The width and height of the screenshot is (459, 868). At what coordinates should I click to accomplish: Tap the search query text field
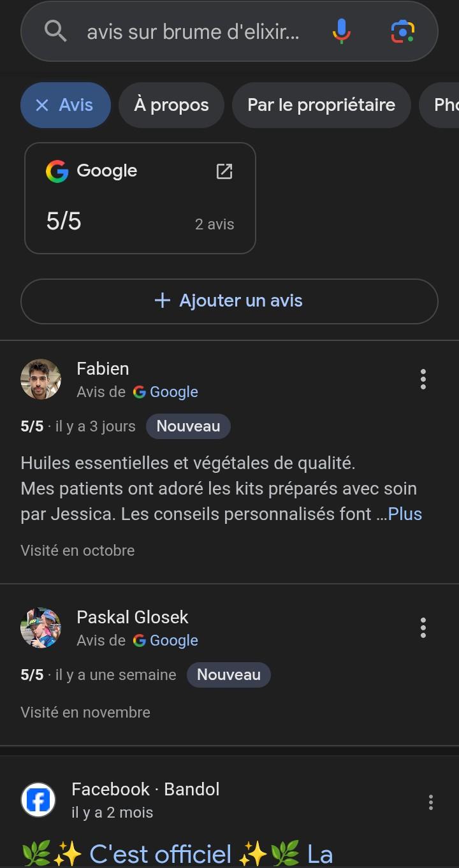(x=193, y=31)
